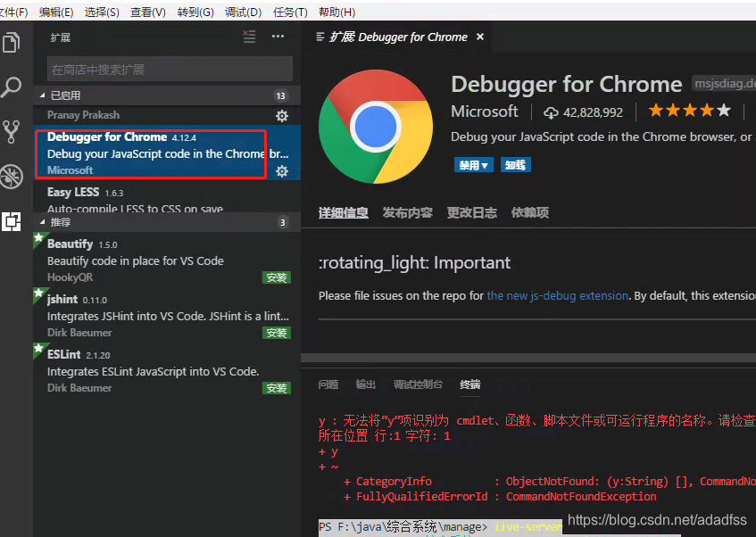Click ESLint recommended star badge
The image size is (756, 537).
coord(39,349)
